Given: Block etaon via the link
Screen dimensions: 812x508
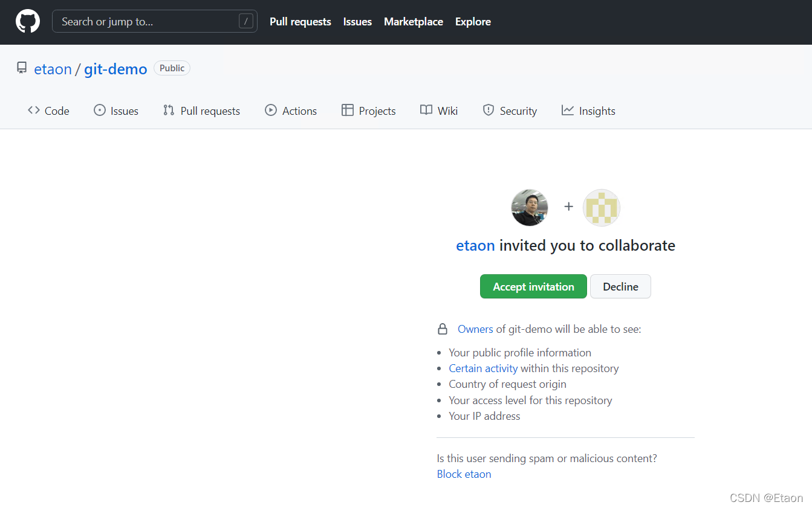Looking at the screenshot, I should pyautogui.click(x=464, y=474).
